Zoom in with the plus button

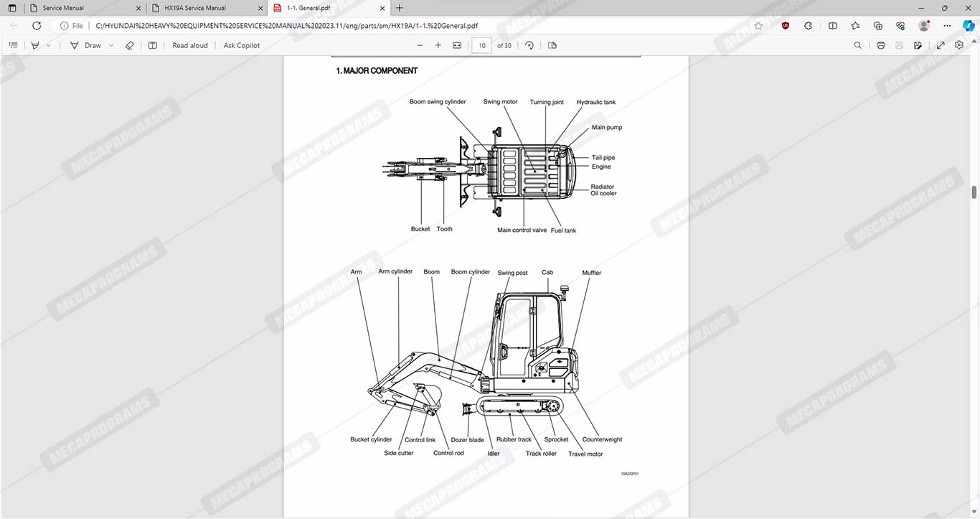coord(438,45)
